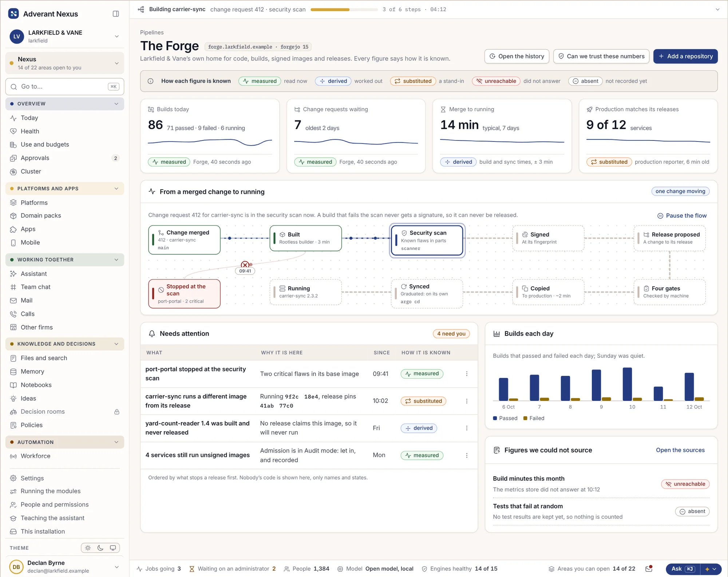Click the Mail envelope icon
The image size is (728, 577).
coord(13,301)
